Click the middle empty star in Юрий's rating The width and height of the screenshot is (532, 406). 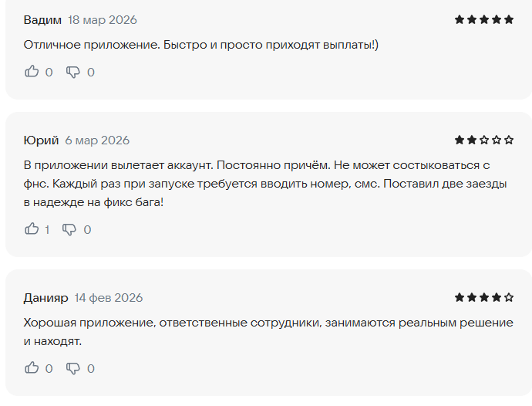tap(497, 140)
